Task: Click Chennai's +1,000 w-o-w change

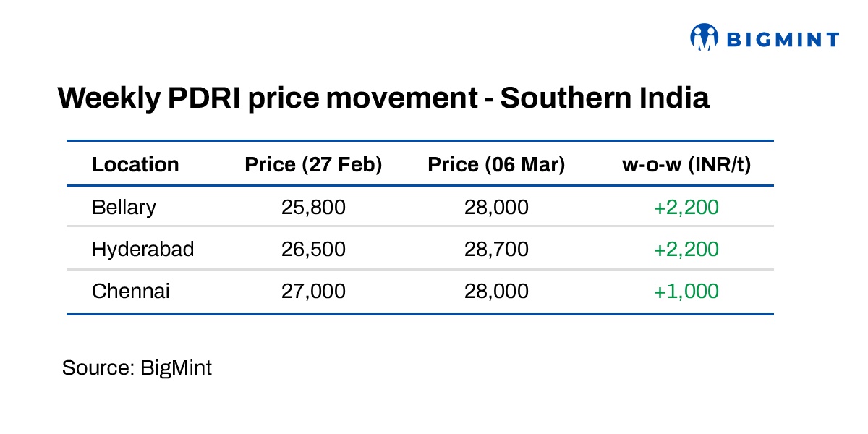Action: pos(686,292)
